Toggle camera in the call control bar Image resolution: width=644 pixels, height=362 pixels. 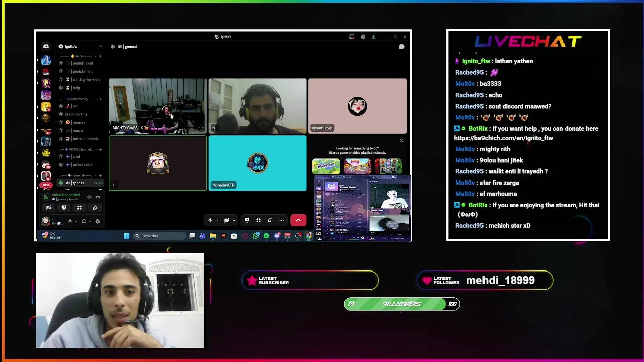227,220
